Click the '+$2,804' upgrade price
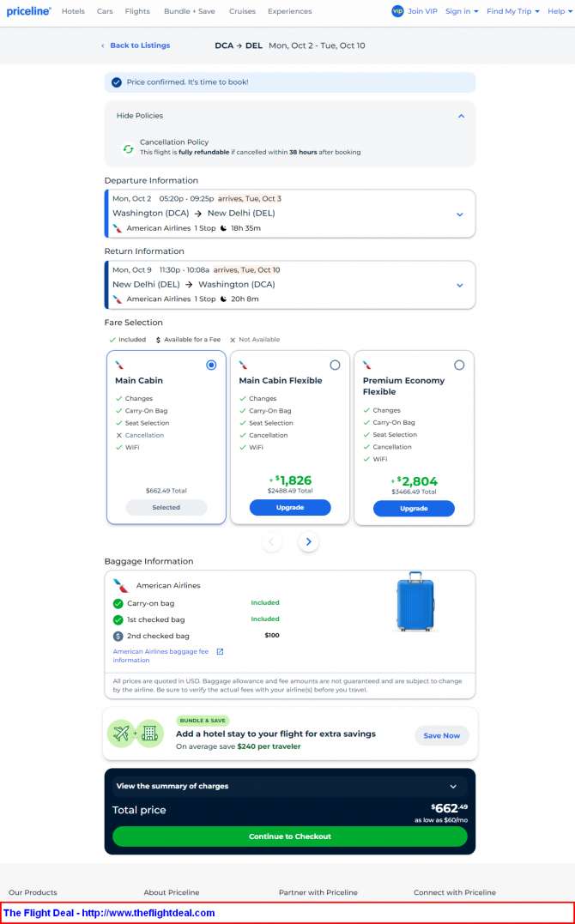 click(414, 481)
